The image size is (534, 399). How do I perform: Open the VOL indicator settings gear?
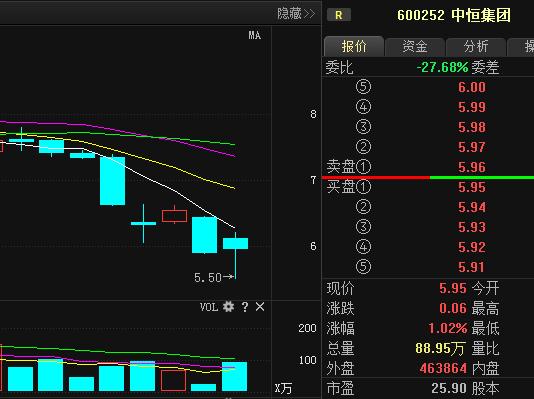[x=228, y=307]
